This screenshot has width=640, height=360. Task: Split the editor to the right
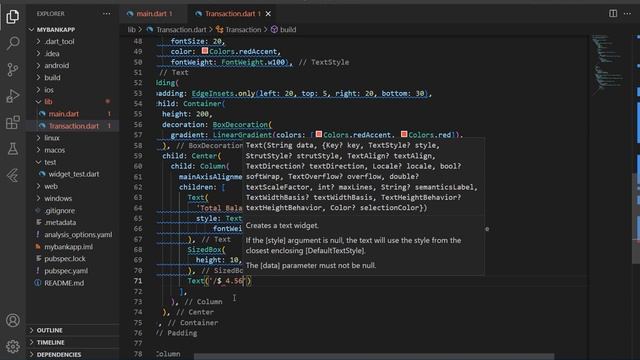click(613, 13)
